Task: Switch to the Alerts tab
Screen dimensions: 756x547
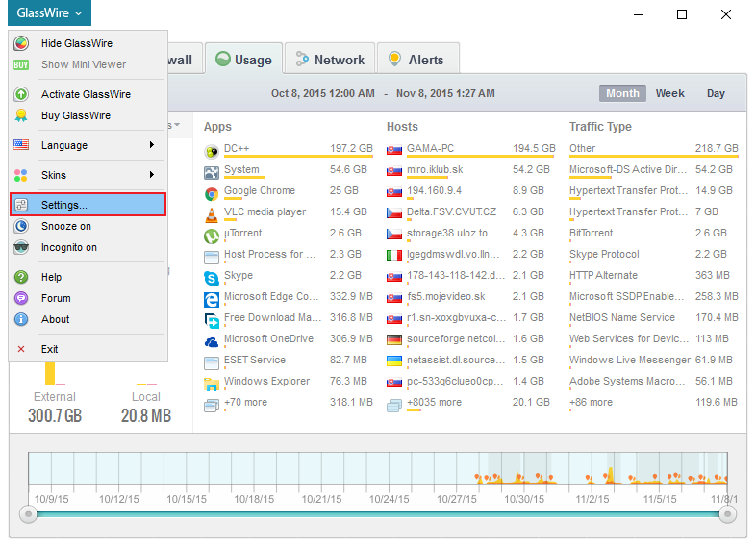Action: tap(416, 60)
